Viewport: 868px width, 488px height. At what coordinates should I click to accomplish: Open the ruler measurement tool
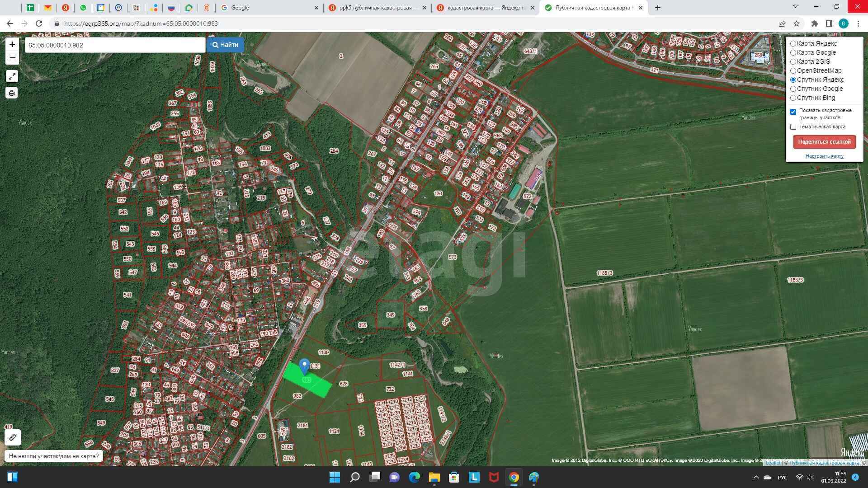click(13, 437)
